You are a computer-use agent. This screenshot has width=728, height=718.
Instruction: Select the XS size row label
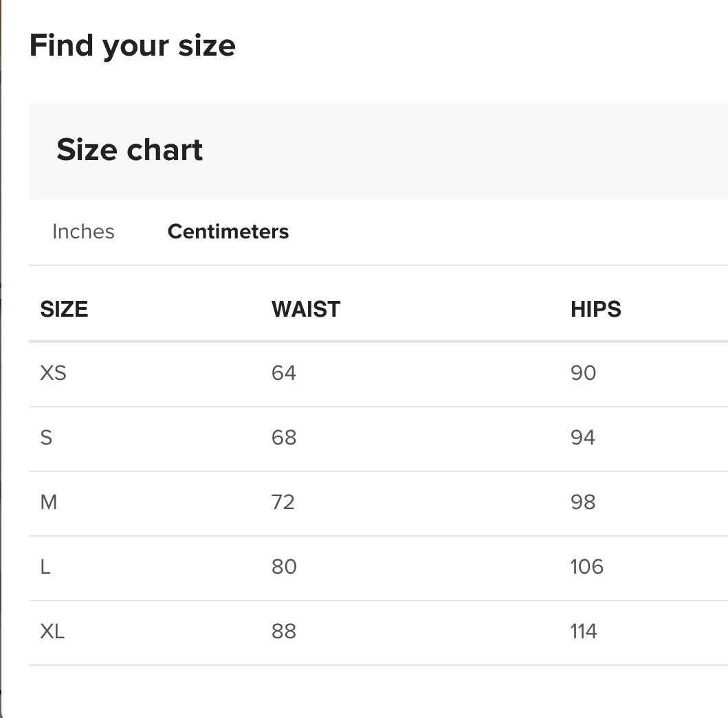tap(54, 373)
